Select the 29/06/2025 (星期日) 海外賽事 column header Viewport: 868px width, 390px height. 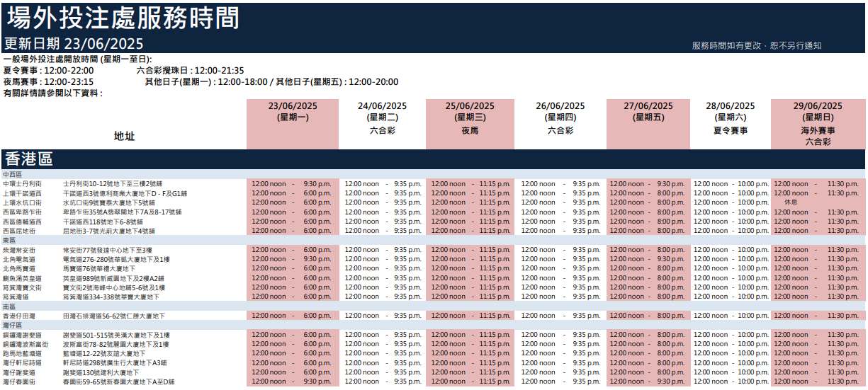[818, 124]
